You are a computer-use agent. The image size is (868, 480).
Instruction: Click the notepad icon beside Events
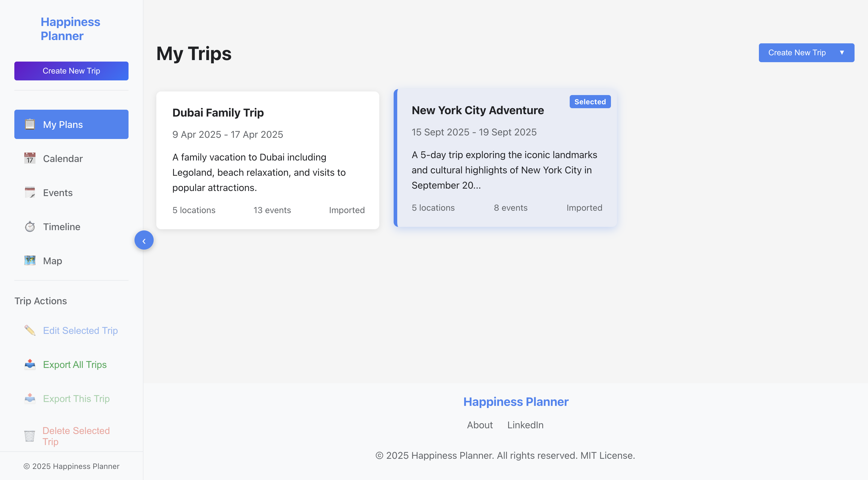(30, 192)
